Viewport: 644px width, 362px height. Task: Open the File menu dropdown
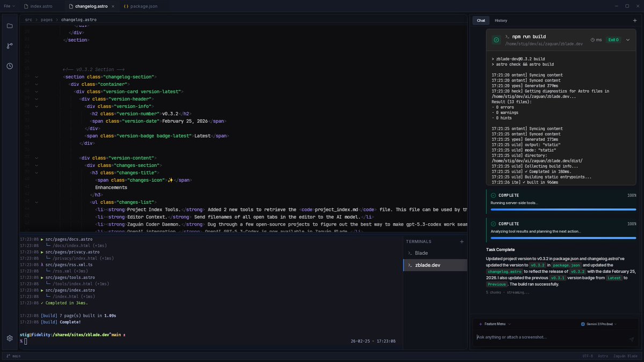pyautogui.click(x=9, y=6)
